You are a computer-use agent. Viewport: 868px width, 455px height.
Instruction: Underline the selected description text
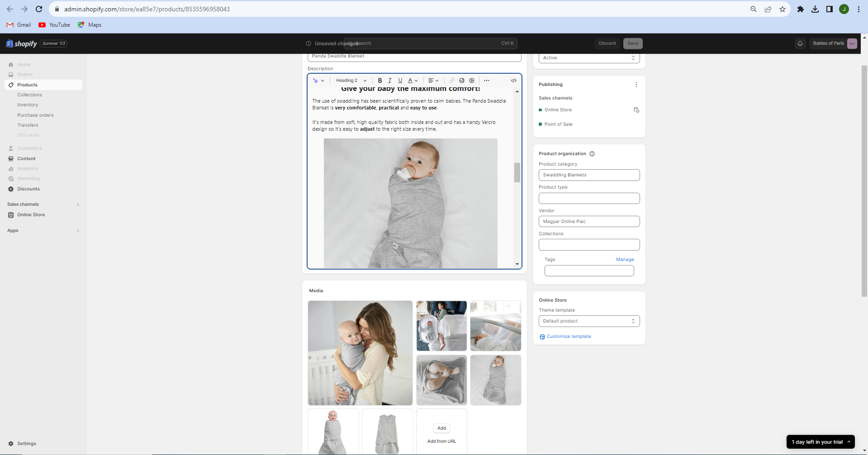click(x=400, y=81)
